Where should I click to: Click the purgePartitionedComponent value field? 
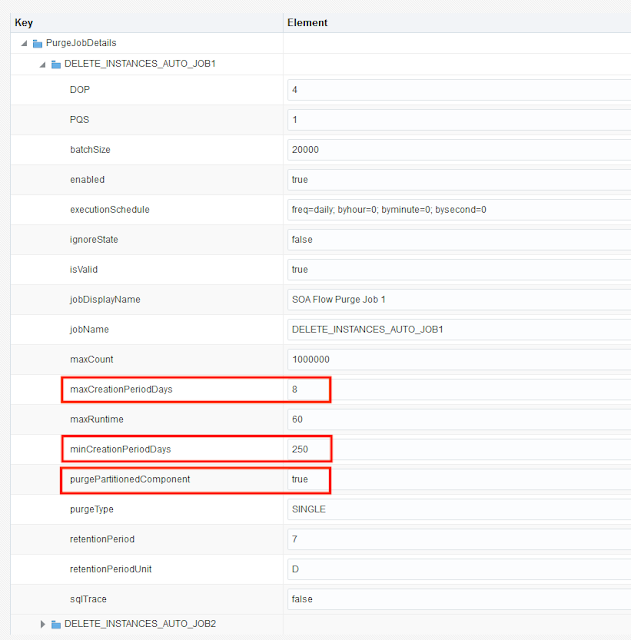[x=459, y=479]
